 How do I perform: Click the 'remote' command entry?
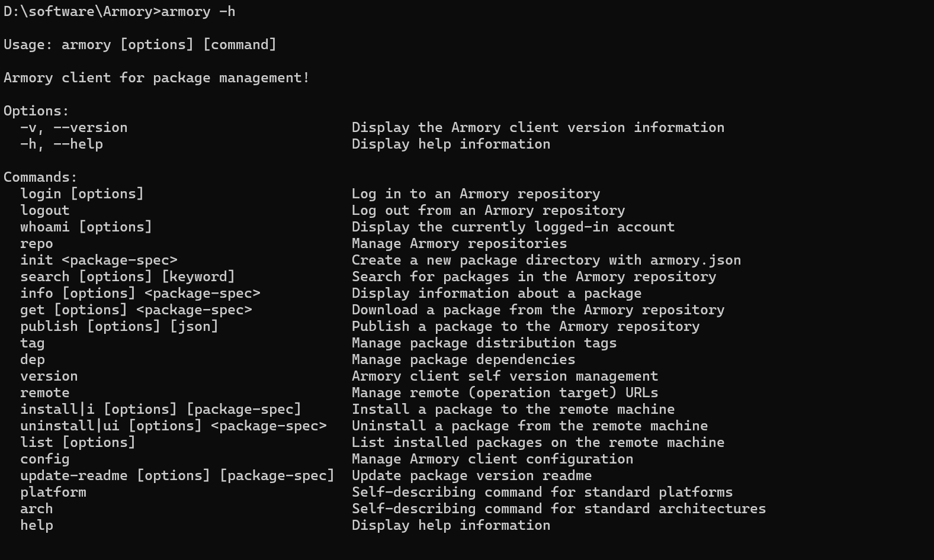45,393
